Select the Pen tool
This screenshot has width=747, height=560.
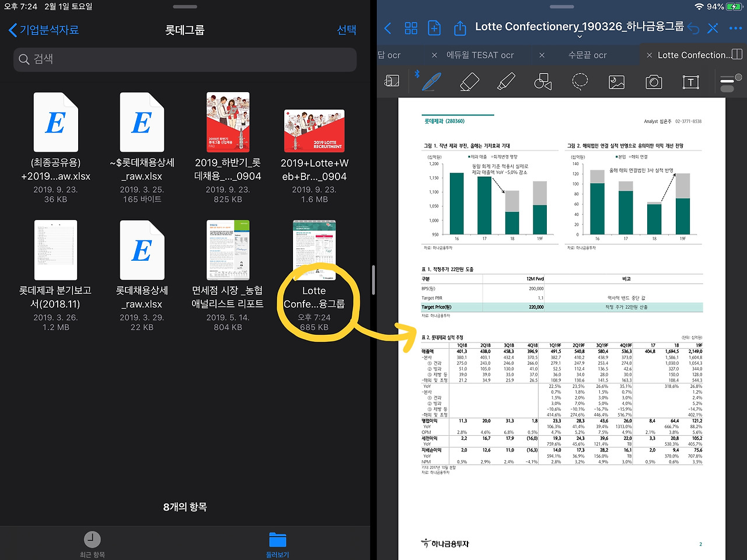coord(431,81)
